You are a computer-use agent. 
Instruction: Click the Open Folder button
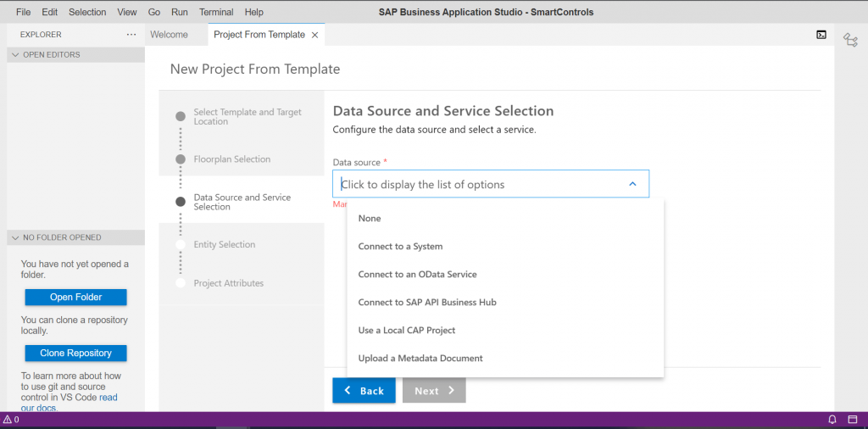75,298
